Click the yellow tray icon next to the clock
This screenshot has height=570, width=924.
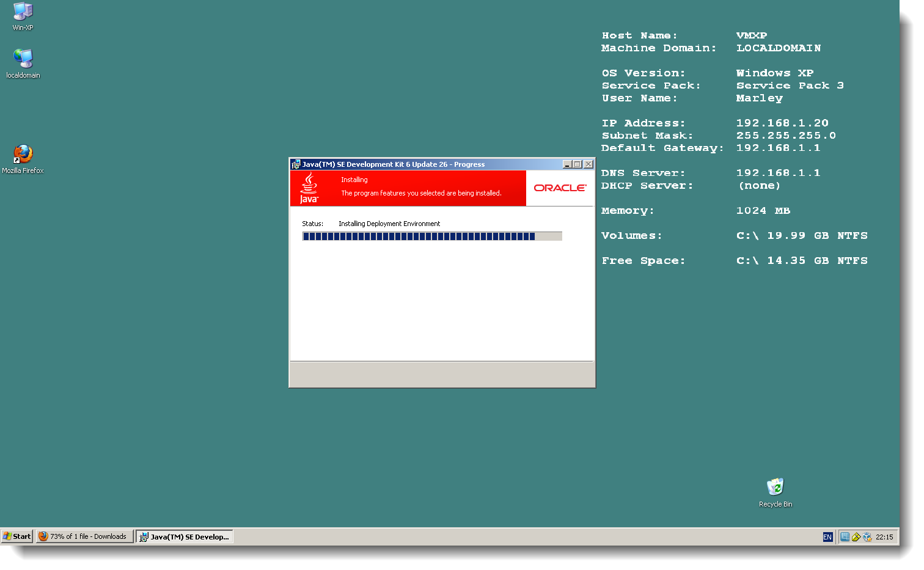856,537
